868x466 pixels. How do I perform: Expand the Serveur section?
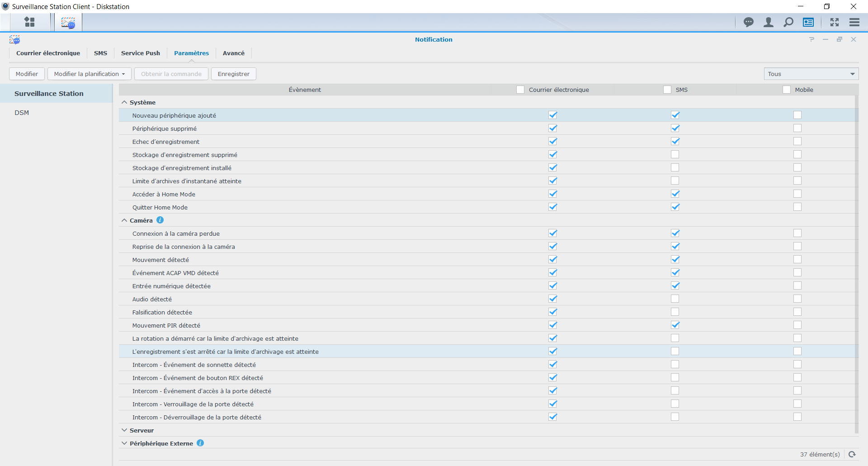pyautogui.click(x=124, y=430)
